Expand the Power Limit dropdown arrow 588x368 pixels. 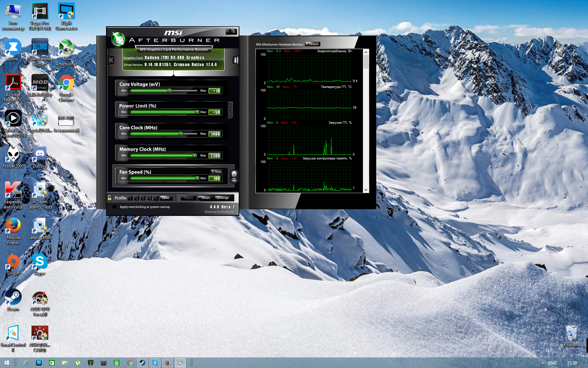point(230,110)
